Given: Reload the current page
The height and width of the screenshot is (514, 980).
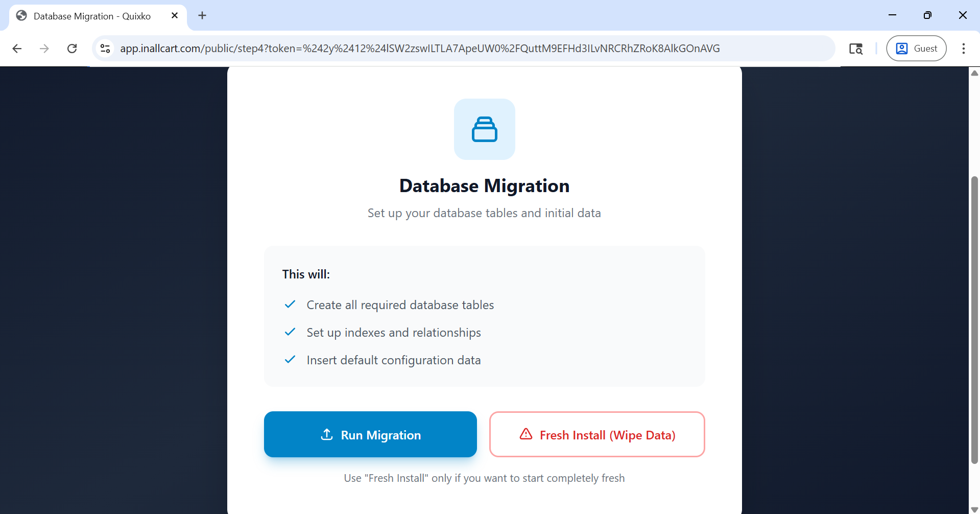Looking at the screenshot, I should (x=72, y=49).
